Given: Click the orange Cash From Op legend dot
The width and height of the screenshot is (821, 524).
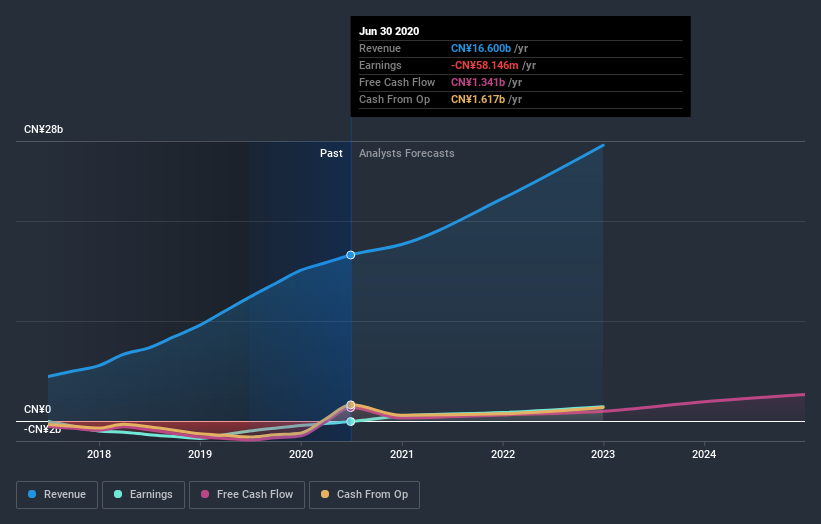Looking at the screenshot, I should click(325, 494).
